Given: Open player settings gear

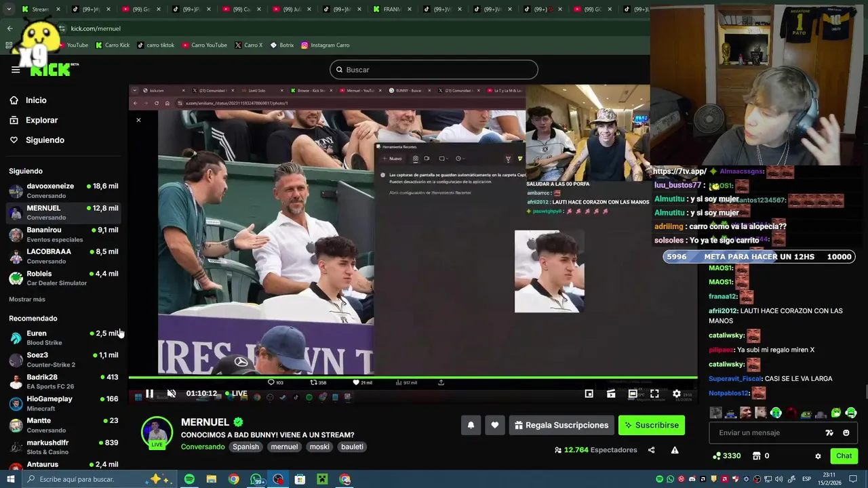Looking at the screenshot, I should (x=676, y=393).
